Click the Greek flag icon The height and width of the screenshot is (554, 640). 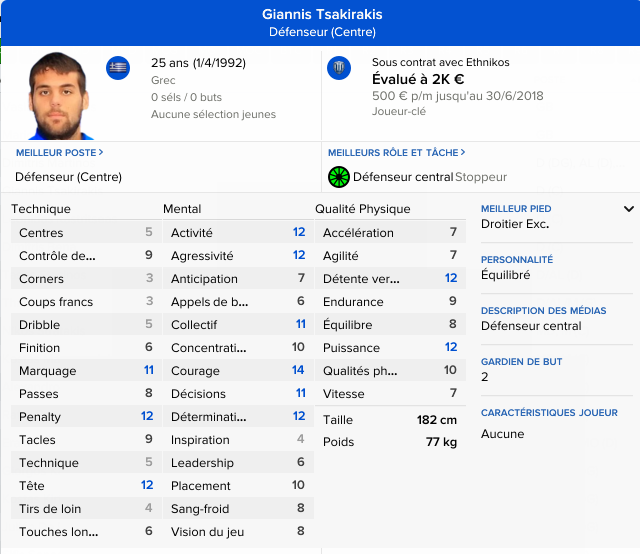coord(118,68)
